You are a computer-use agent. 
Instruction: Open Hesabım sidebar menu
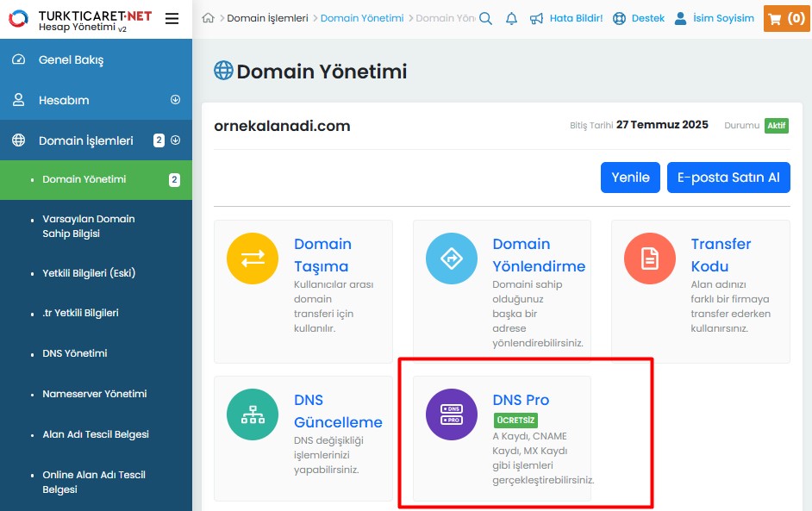click(96, 100)
